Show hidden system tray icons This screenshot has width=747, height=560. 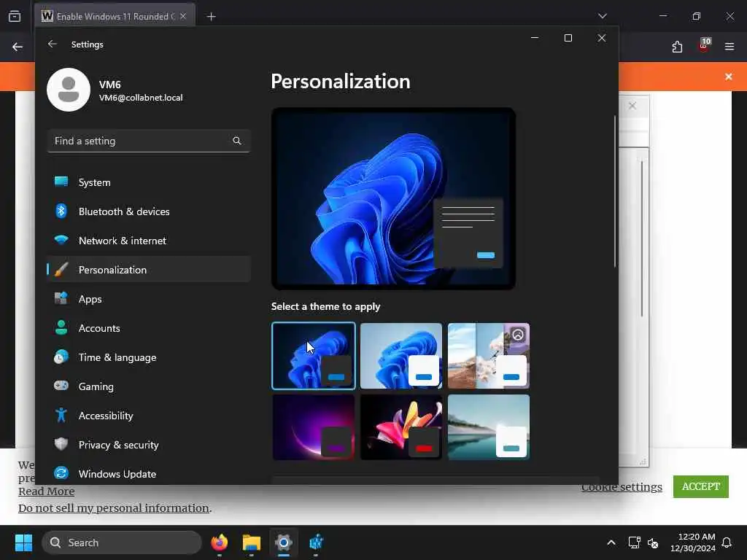(611, 542)
